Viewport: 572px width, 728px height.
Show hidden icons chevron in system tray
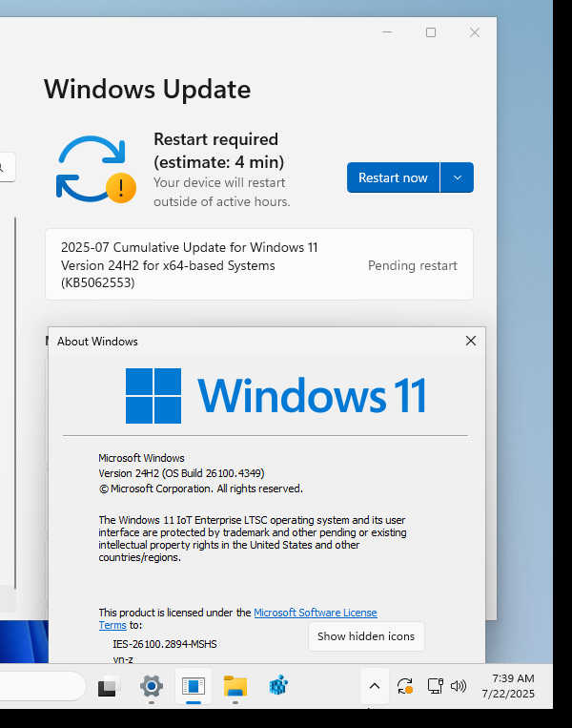[x=375, y=686]
